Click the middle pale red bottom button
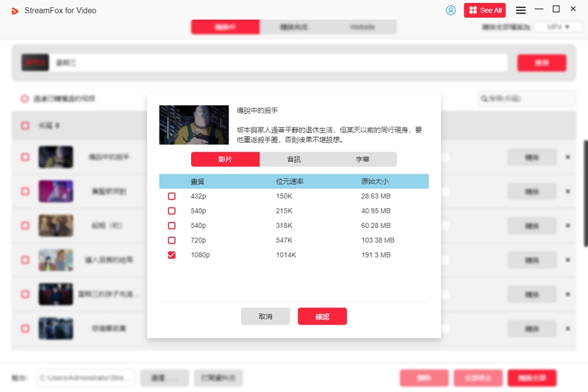The image size is (588, 392). [x=478, y=378]
